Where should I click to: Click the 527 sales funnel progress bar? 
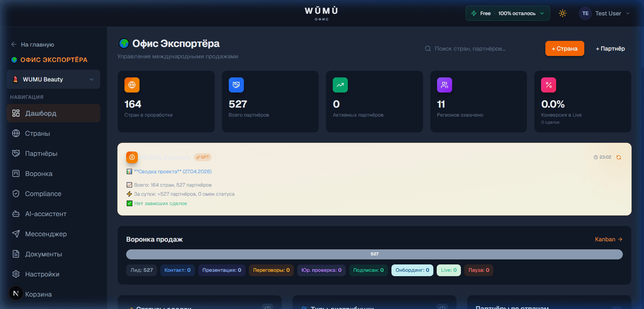click(374, 254)
